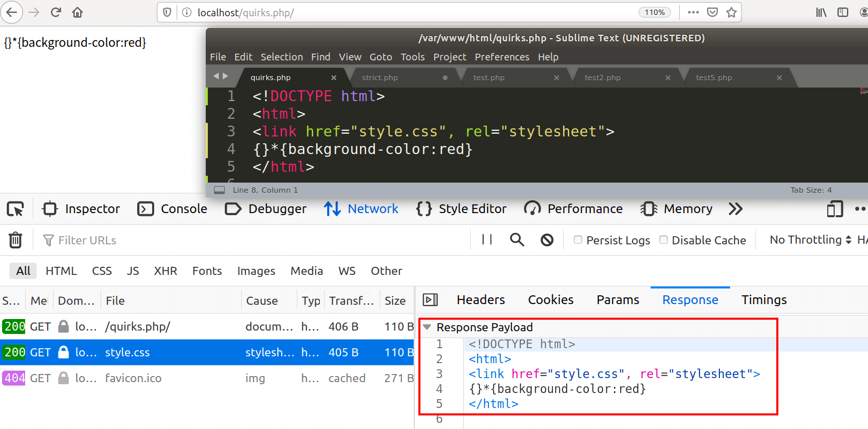The image size is (868, 429).
Task: Bookmark this page with the star icon
Action: (731, 13)
